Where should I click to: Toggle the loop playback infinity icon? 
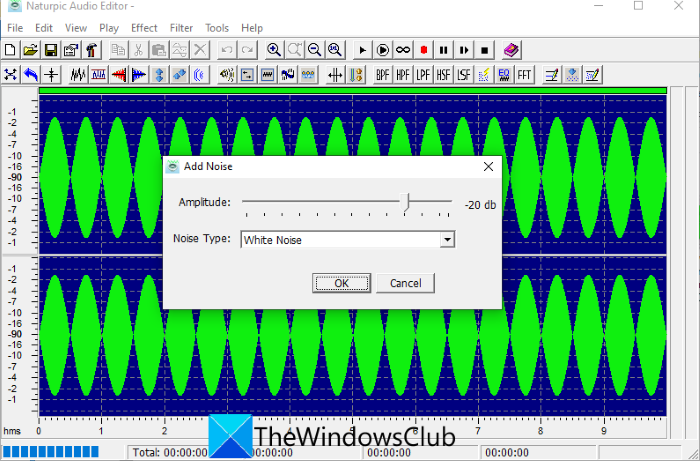[403, 50]
